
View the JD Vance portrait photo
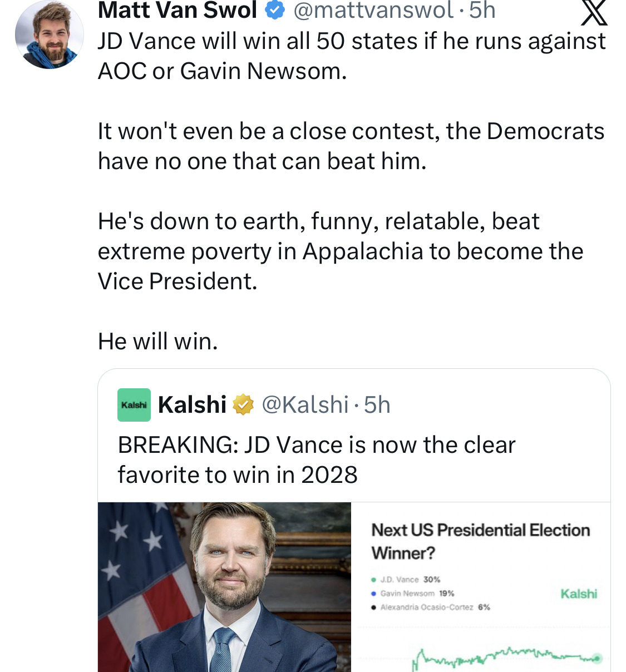[224, 587]
